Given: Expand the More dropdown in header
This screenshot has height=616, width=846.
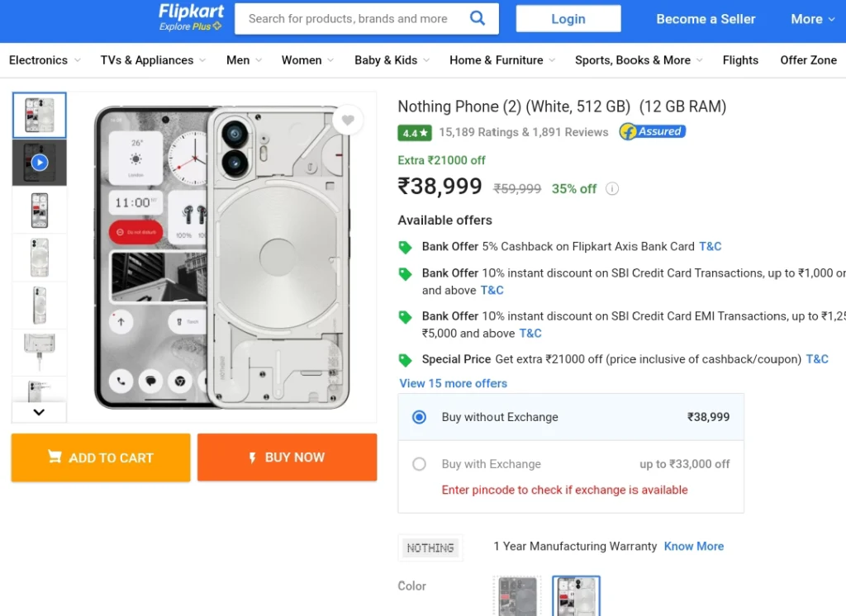Looking at the screenshot, I should (x=813, y=19).
